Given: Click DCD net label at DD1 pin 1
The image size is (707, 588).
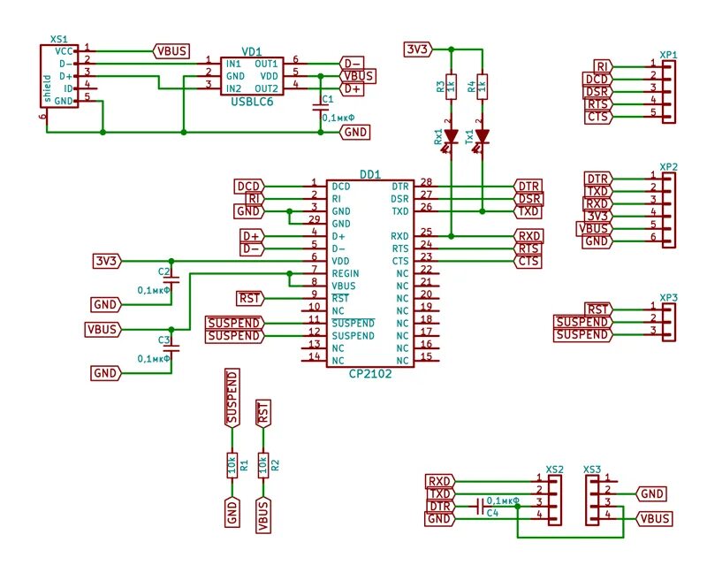Looking at the screenshot, I should coord(249,187).
